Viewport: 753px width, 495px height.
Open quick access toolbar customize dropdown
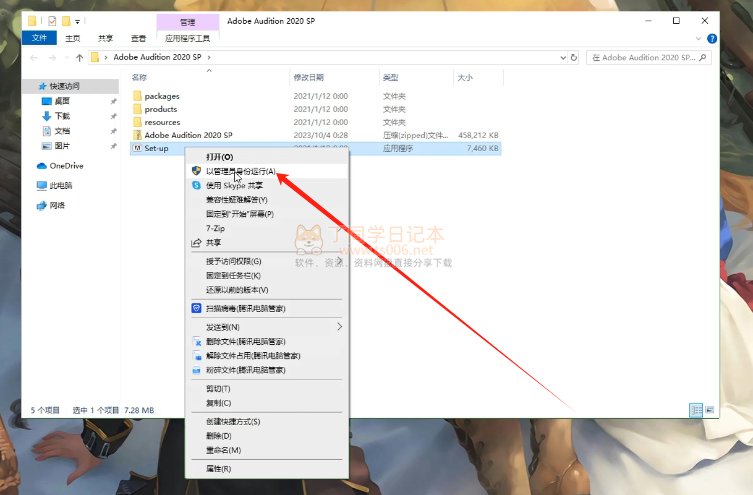[77, 21]
